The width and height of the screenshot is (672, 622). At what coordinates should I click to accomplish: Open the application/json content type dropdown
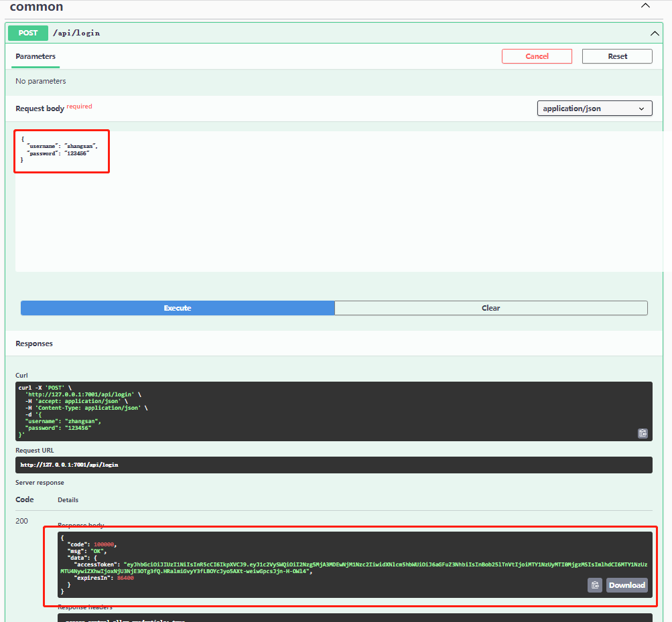[x=594, y=108]
